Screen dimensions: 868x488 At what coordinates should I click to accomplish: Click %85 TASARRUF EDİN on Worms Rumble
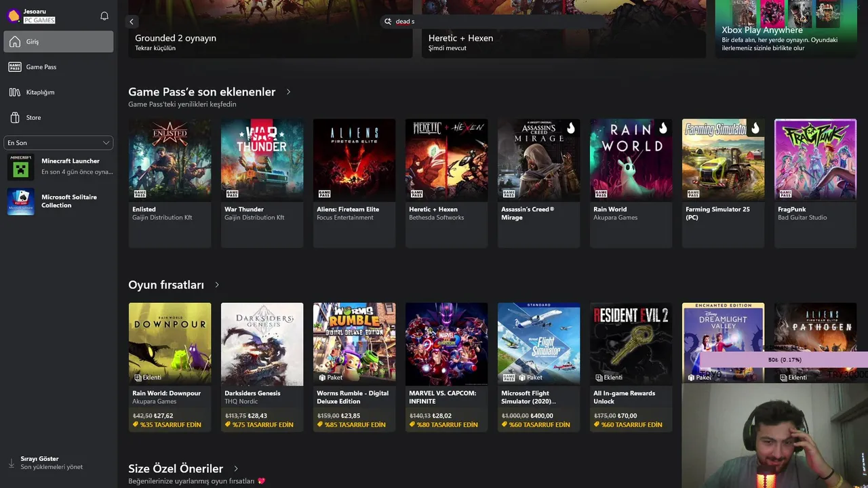351,425
